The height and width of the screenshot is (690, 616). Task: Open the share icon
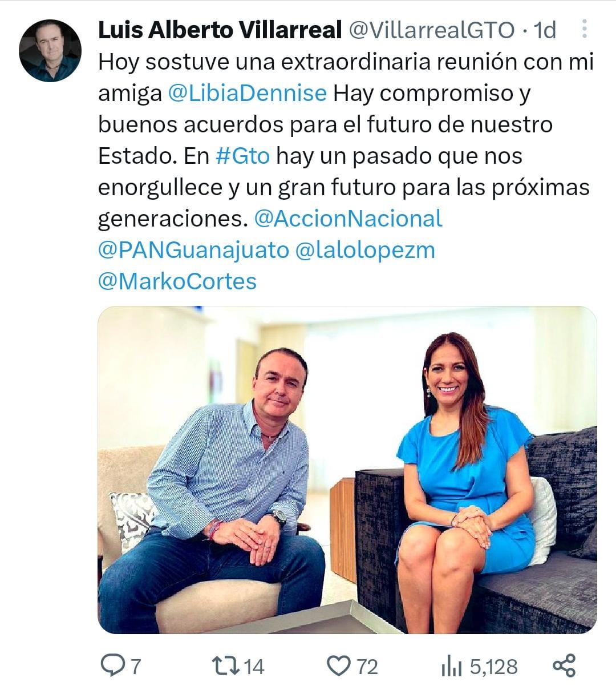coord(564,666)
